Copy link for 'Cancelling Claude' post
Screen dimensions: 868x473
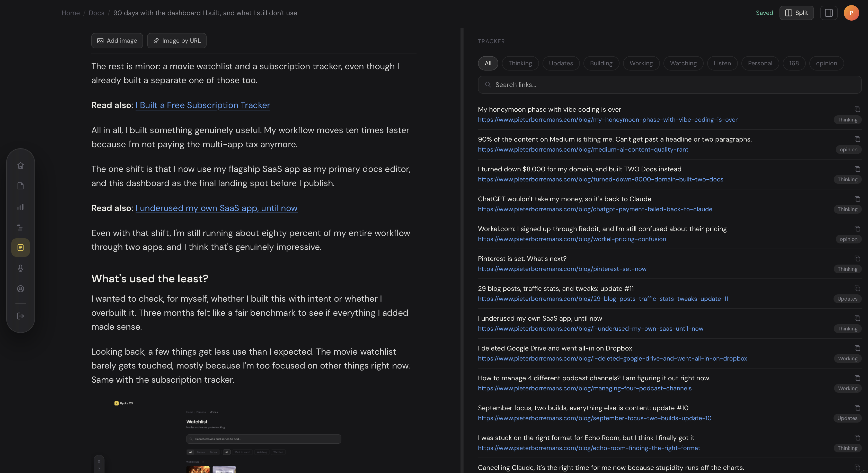click(x=857, y=467)
